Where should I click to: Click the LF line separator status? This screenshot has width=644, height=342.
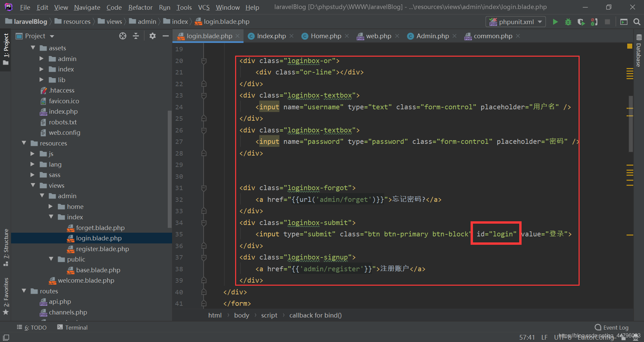click(x=544, y=337)
